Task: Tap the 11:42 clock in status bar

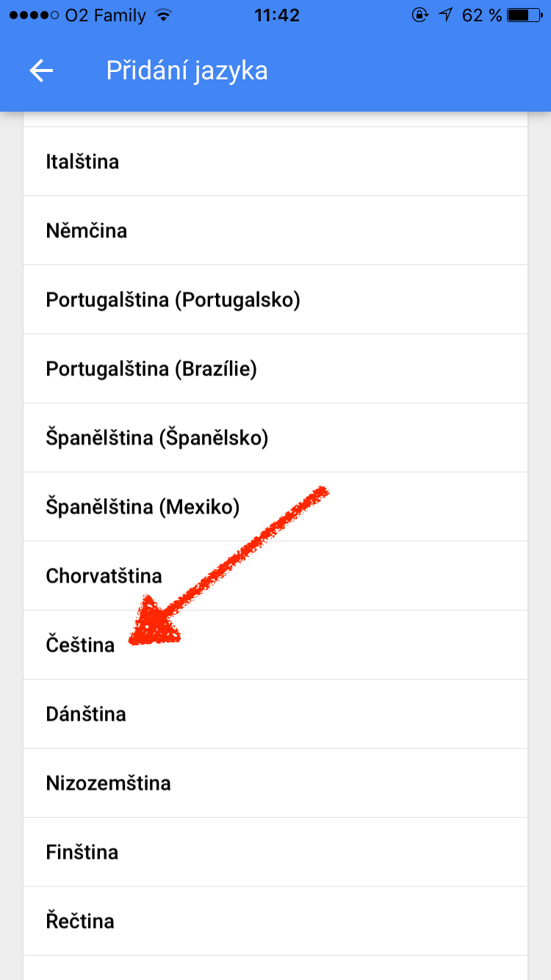Action: [x=275, y=15]
